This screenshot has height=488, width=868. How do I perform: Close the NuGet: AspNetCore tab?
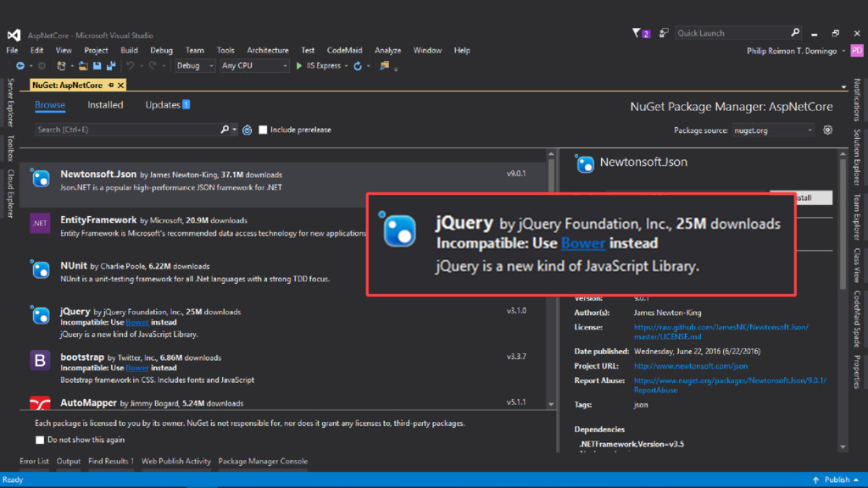click(120, 86)
